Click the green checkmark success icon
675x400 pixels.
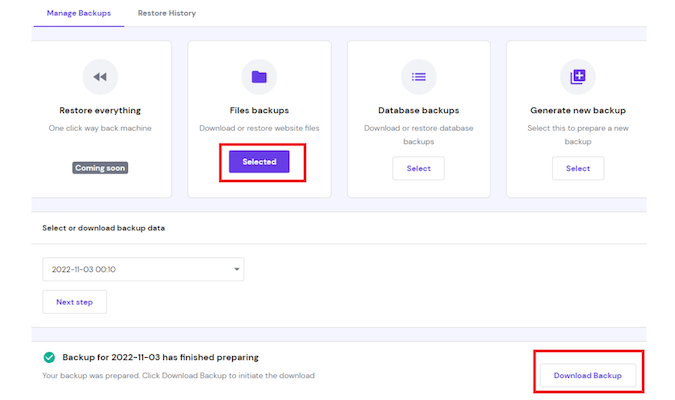(x=49, y=357)
